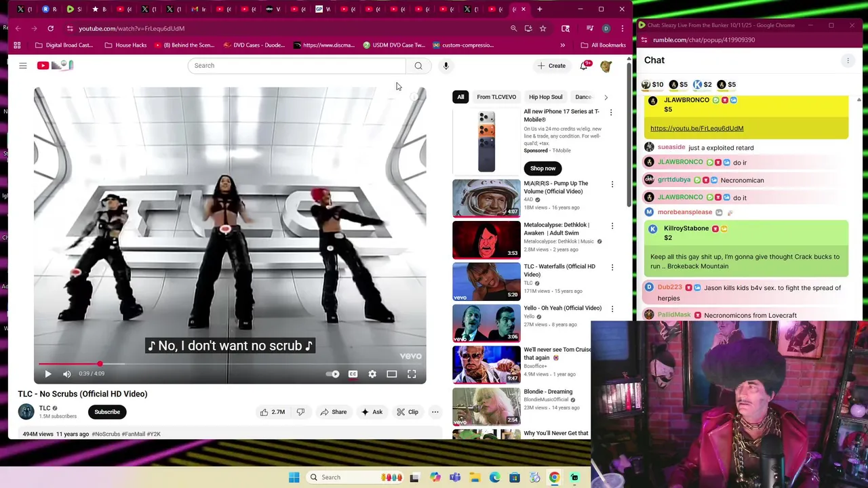
Task: Click Shop now on T-Mobile ad
Action: click(x=542, y=168)
